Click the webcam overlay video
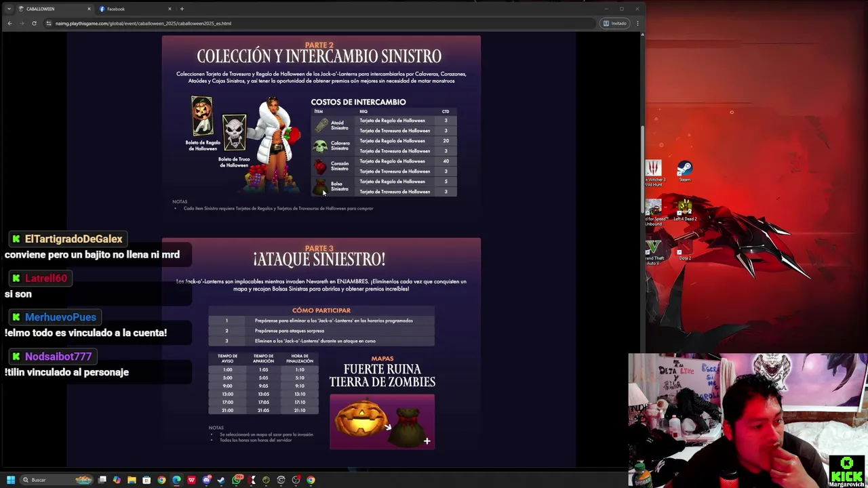Image resolution: width=868 pixels, height=488 pixels. [x=748, y=420]
